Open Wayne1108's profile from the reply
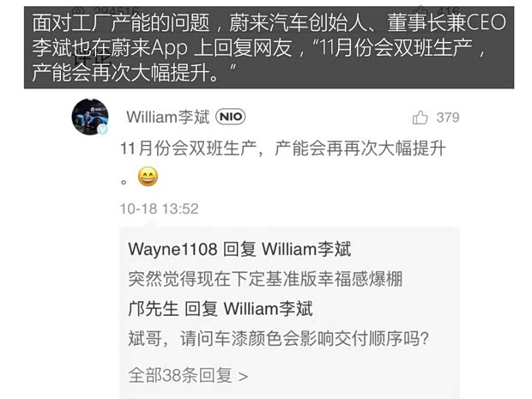The height and width of the screenshot is (399, 532). (x=172, y=250)
